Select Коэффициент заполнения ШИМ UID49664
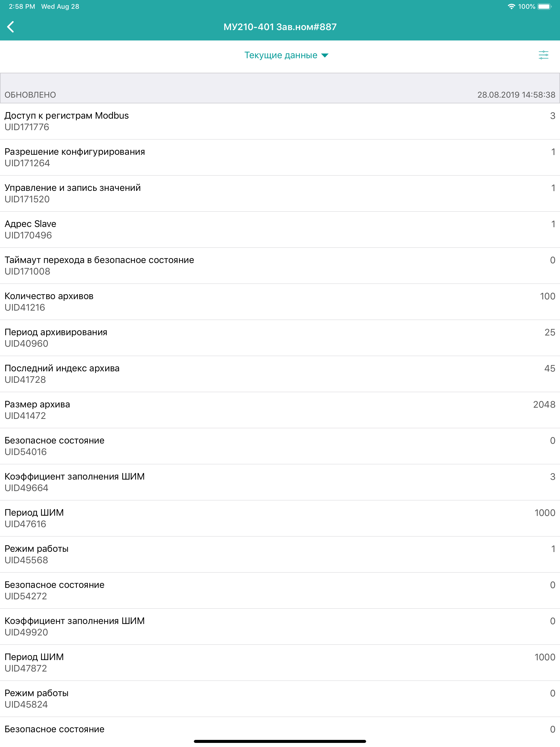The width and height of the screenshot is (560, 747). tap(280, 483)
